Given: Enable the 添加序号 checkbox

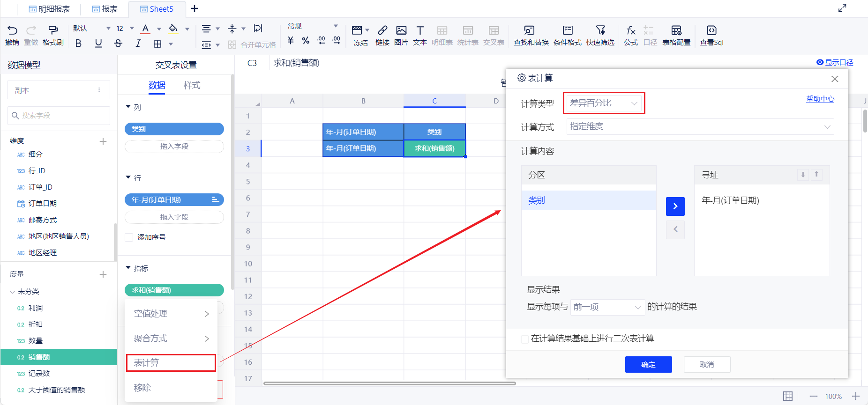Looking at the screenshot, I should 129,237.
